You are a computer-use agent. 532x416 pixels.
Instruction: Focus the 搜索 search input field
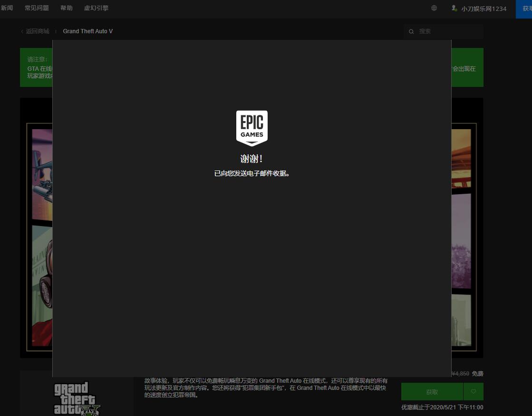click(x=447, y=31)
